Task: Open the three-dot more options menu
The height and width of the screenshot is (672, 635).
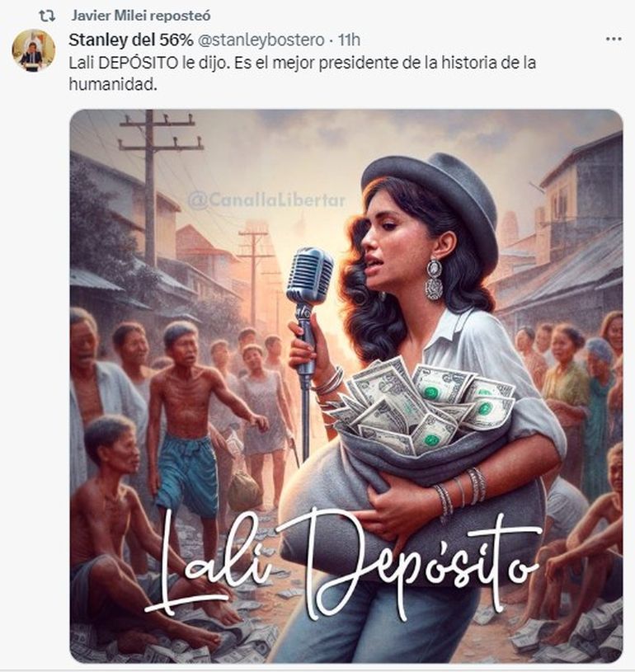Action: (x=614, y=39)
